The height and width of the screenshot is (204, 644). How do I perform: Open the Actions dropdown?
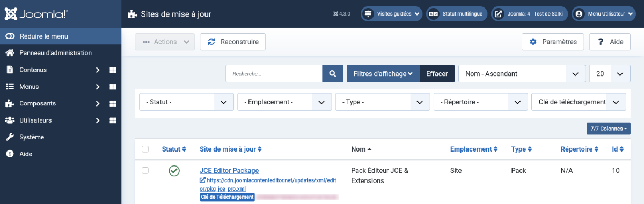(x=164, y=42)
